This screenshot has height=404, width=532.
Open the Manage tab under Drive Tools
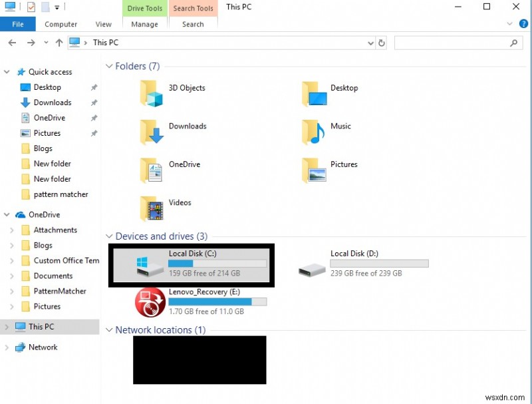(144, 24)
